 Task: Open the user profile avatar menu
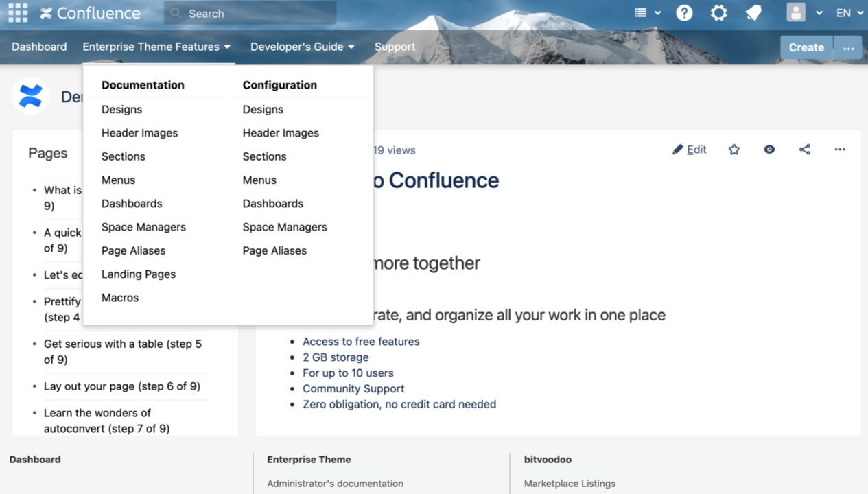(796, 13)
